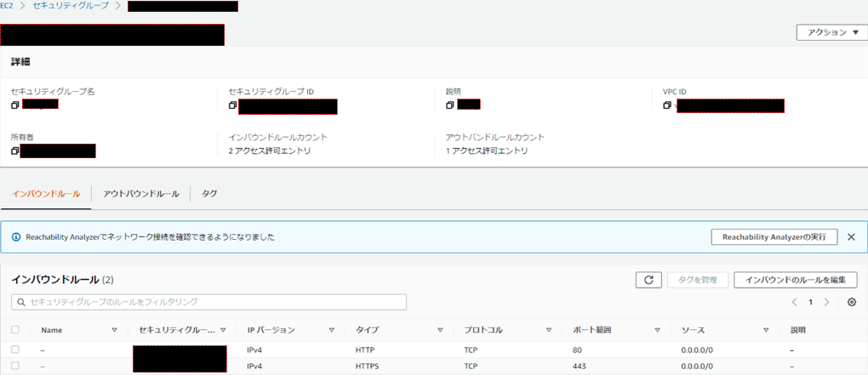Select the HTTP rule checkbox
The height and width of the screenshot is (375, 868).
tap(15, 349)
